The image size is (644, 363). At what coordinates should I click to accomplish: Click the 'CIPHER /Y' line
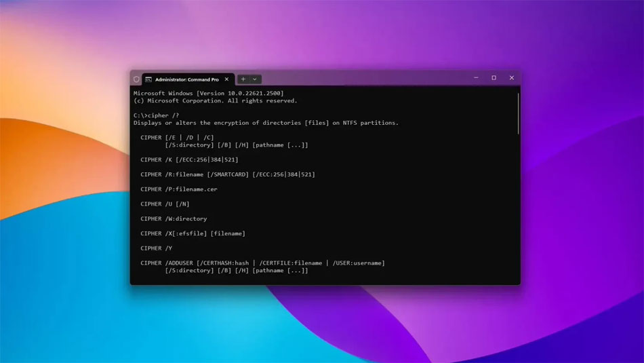point(156,248)
